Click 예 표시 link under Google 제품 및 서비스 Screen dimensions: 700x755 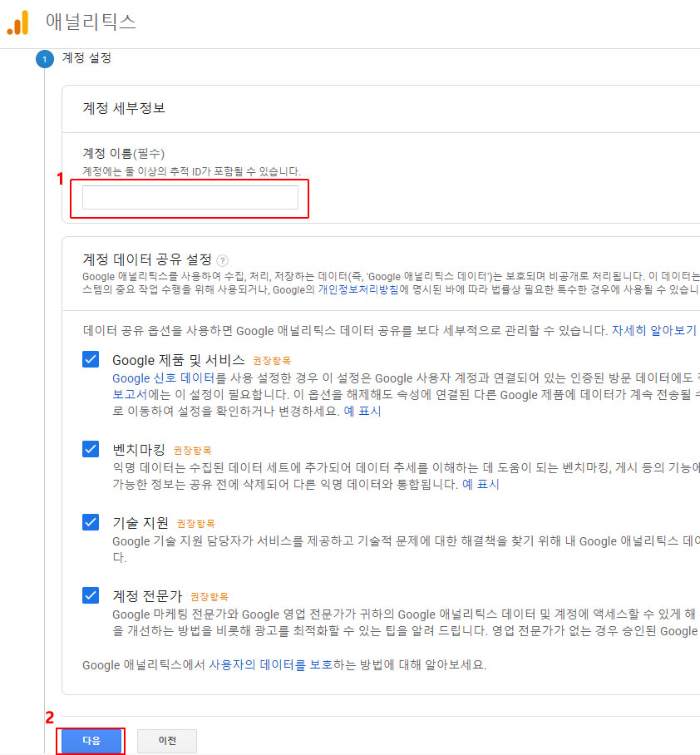click(362, 412)
